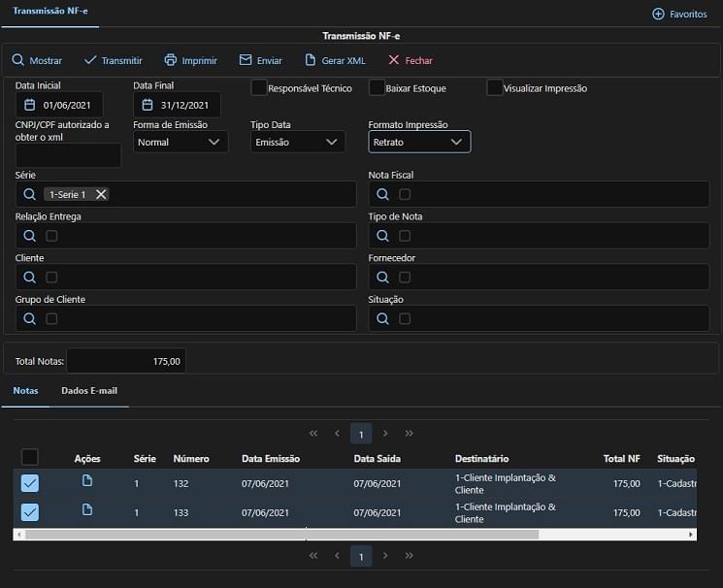
Task: Click the Mostrar magnifier icon
Action: tap(18, 60)
